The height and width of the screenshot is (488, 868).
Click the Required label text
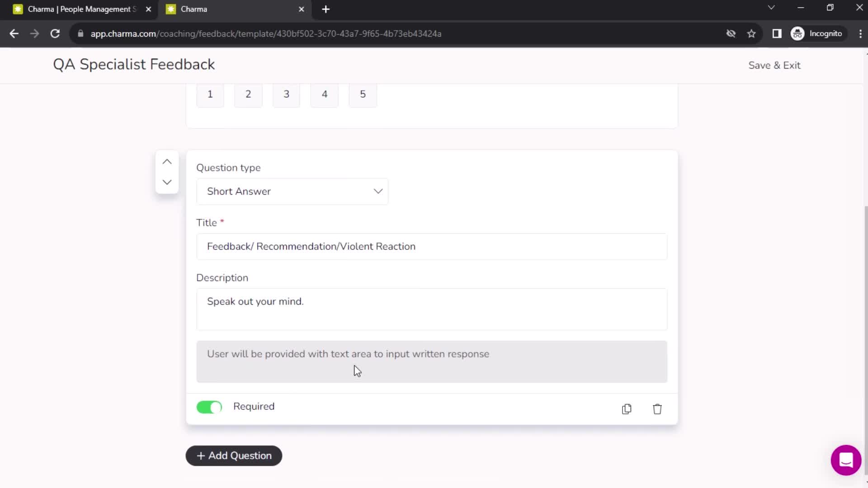click(254, 406)
